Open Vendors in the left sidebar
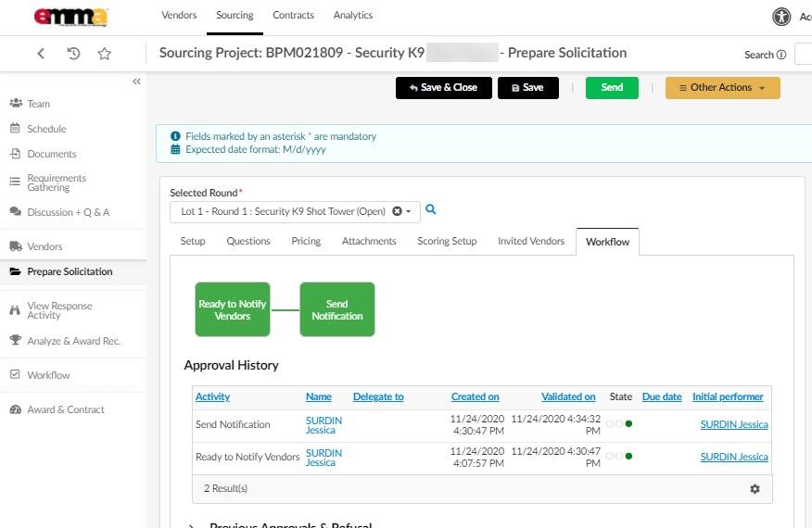 (x=44, y=246)
